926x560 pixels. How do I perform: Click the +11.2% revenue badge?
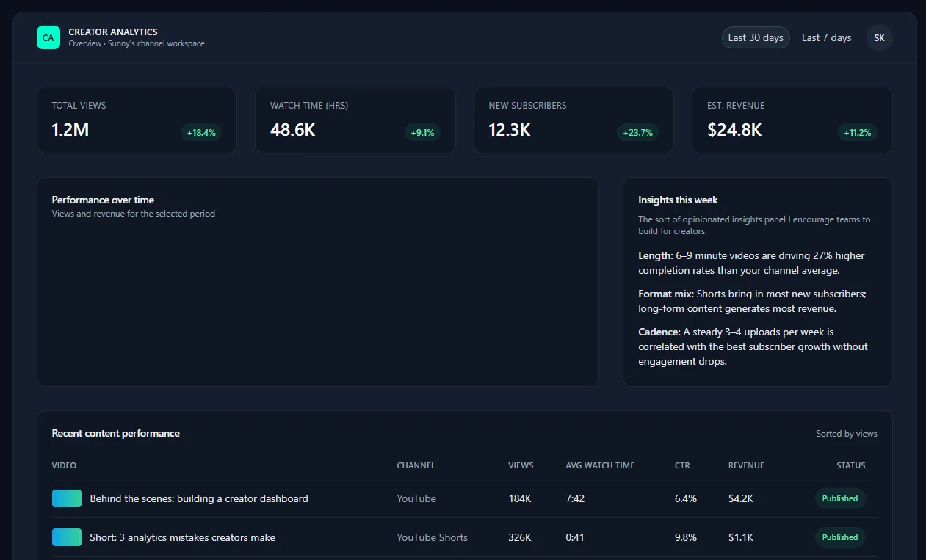pyautogui.click(x=857, y=133)
